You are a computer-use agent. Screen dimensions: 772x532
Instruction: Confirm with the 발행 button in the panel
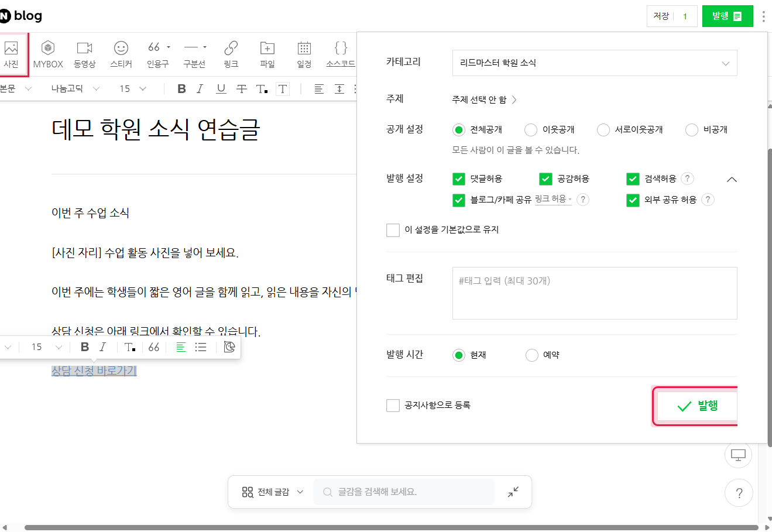696,406
